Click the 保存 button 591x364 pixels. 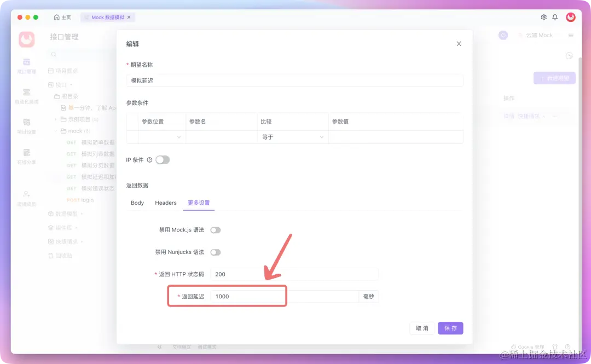coord(450,328)
